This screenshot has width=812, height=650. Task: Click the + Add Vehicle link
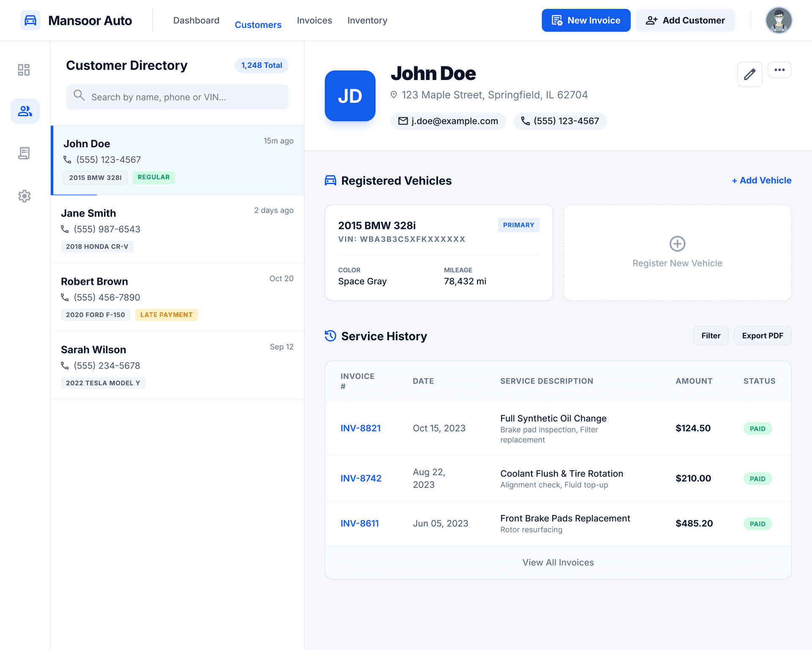click(761, 180)
